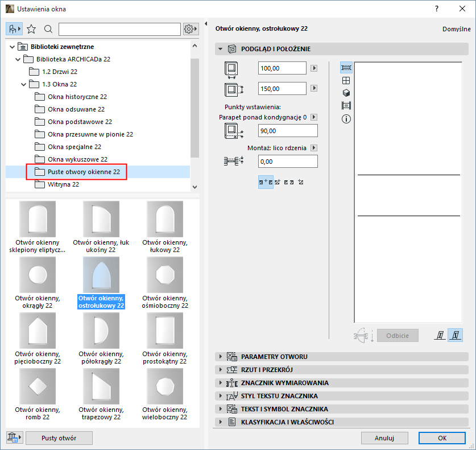Expand ZNACZNIK WYMIAROWANIA panel

(342, 383)
